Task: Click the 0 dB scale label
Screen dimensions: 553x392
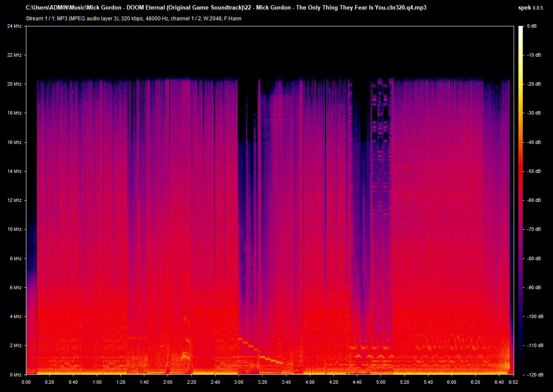Action: (532, 26)
